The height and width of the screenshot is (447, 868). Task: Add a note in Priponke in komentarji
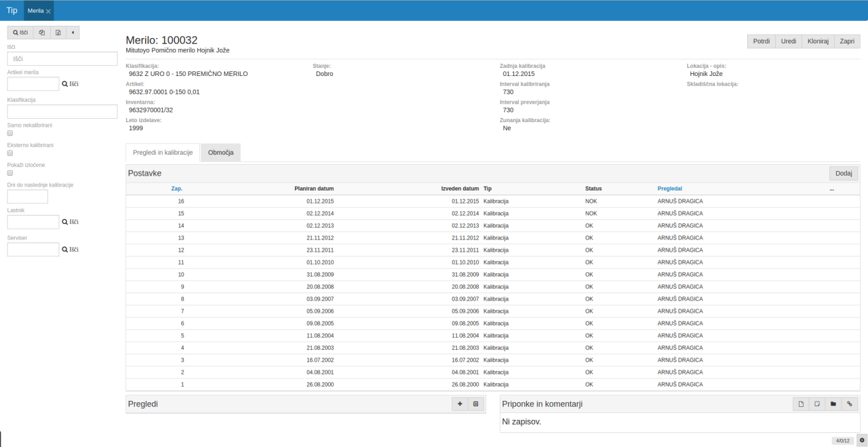(817, 404)
